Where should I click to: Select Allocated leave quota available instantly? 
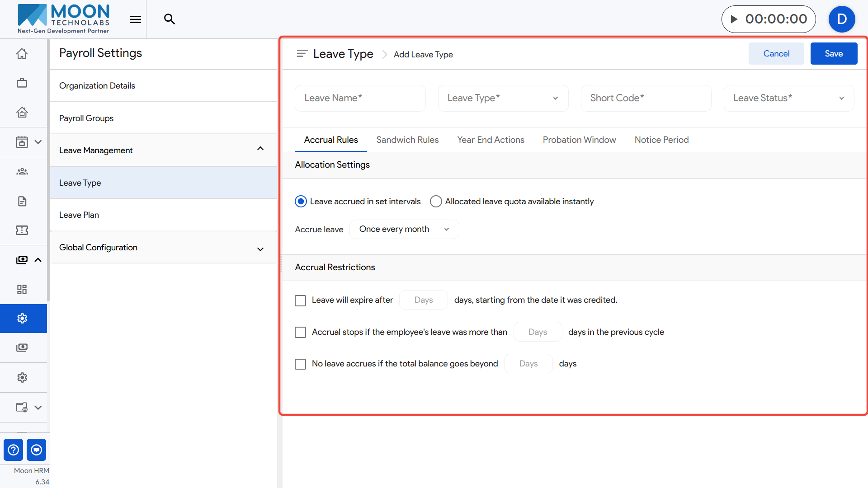pyautogui.click(x=436, y=202)
